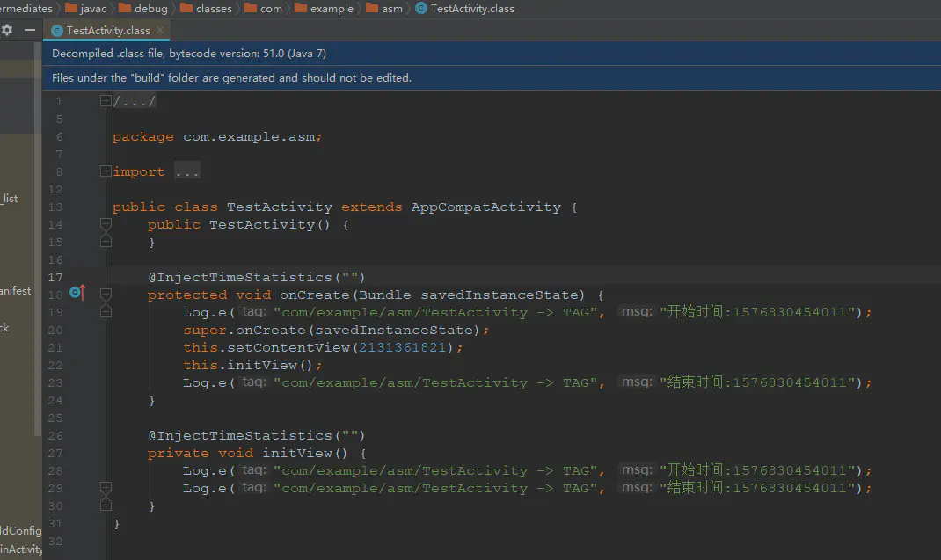Click line number 13 in the gutter
The width and height of the screenshot is (941, 560).
(55, 207)
